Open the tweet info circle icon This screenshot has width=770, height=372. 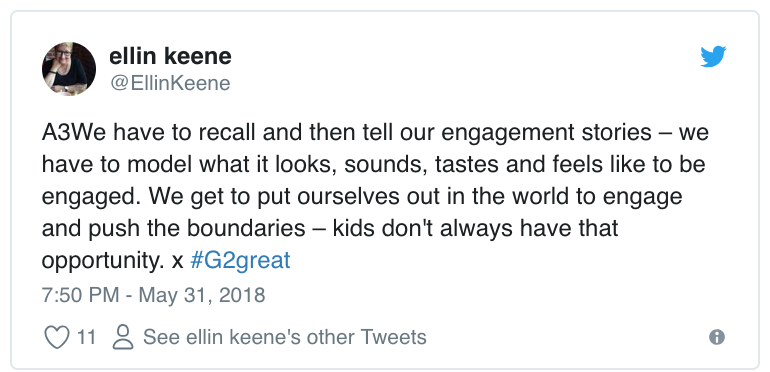click(716, 337)
